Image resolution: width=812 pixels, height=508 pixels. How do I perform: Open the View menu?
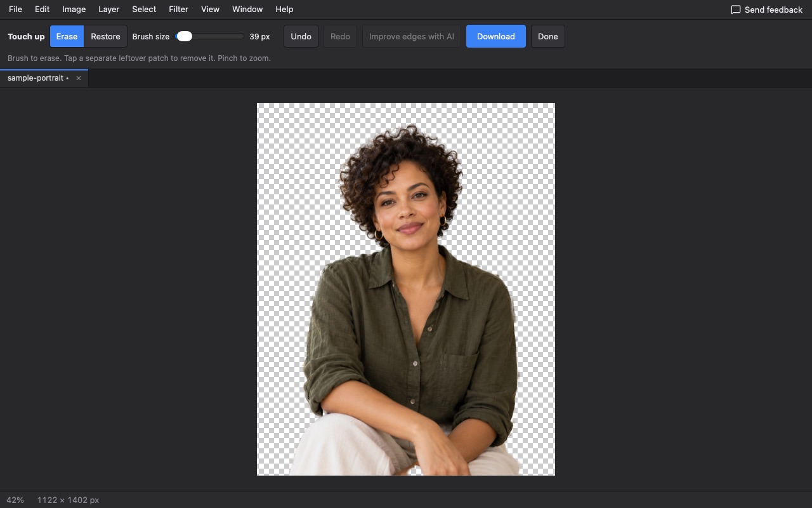(210, 9)
